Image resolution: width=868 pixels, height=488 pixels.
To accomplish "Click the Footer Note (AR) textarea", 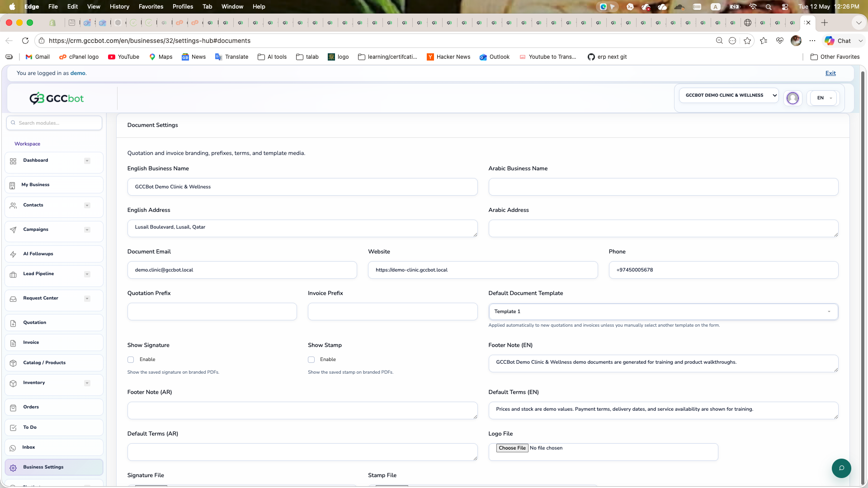I will [x=302, y=411].
